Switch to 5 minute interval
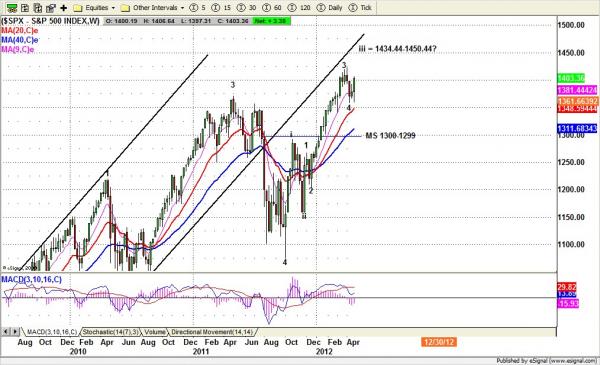600x365 pixels. (197, 8)
